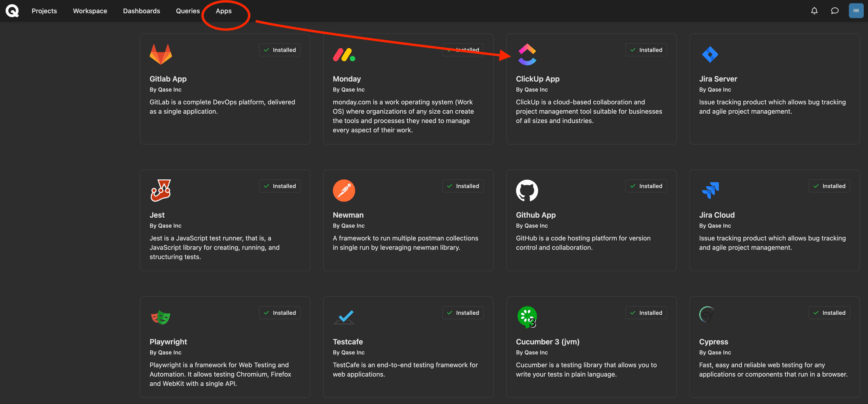The width and height of the screenshot is (868, 404).
Task: Click Installed badge on Newman card
Action: [x=463, y=186]
